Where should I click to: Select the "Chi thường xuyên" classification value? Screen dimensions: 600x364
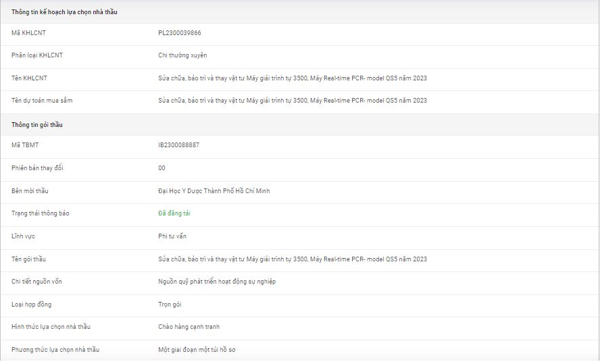[x=182, y=55]
